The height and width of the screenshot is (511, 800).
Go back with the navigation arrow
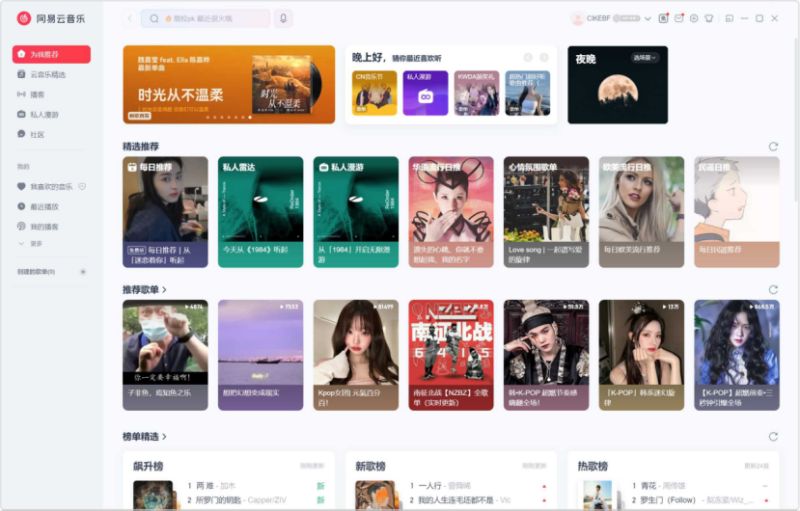[x=130, y=18]
